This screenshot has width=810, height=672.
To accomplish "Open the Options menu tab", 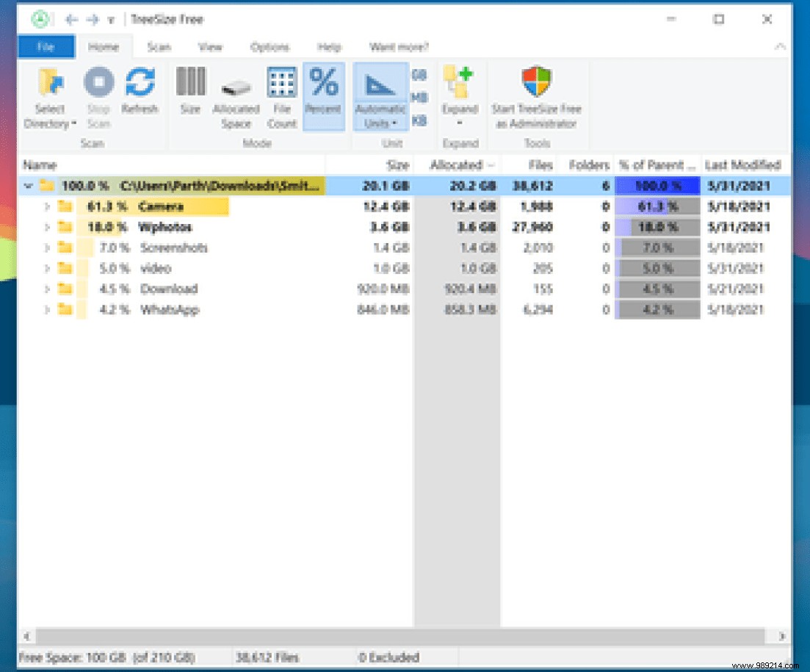I will click(x=269, y=47).
